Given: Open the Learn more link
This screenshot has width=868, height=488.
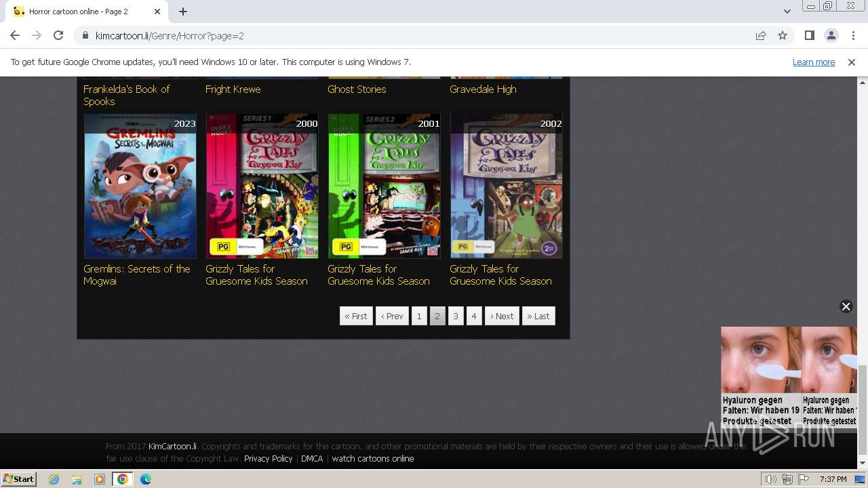Looking at the screenshot, I should click(814, 62).
